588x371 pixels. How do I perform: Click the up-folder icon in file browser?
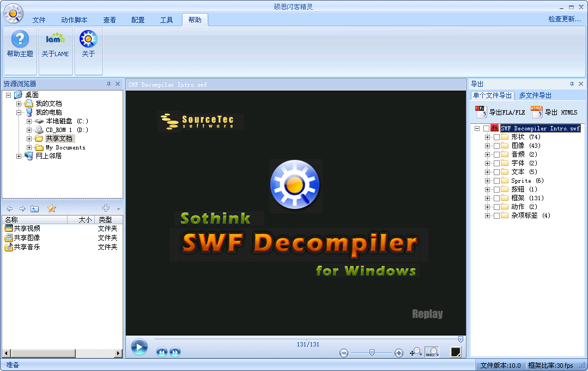(34, 209)
